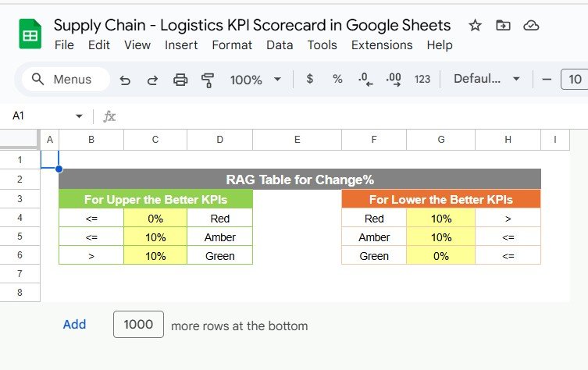This screenshot has height=370, width=588.
Task: Click Add to add more rows
Action: [74, 325]
